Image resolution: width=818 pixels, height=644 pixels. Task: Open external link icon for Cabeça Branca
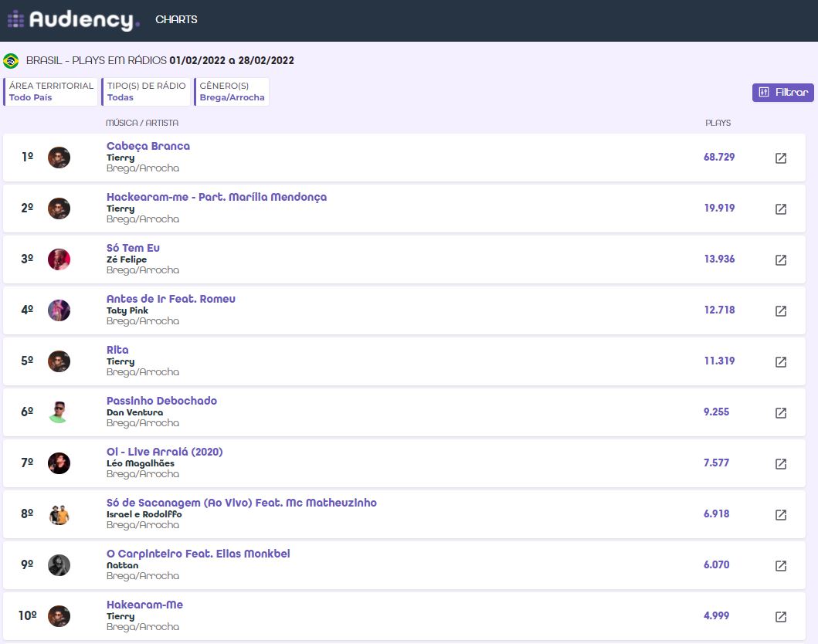pyautogui.click(x=780, y=158)
